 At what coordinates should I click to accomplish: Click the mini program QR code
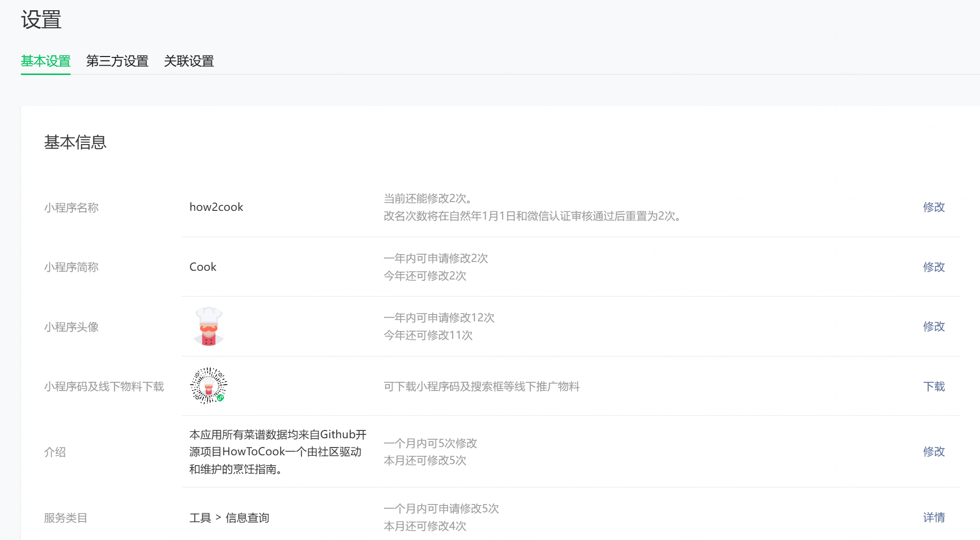208,386
